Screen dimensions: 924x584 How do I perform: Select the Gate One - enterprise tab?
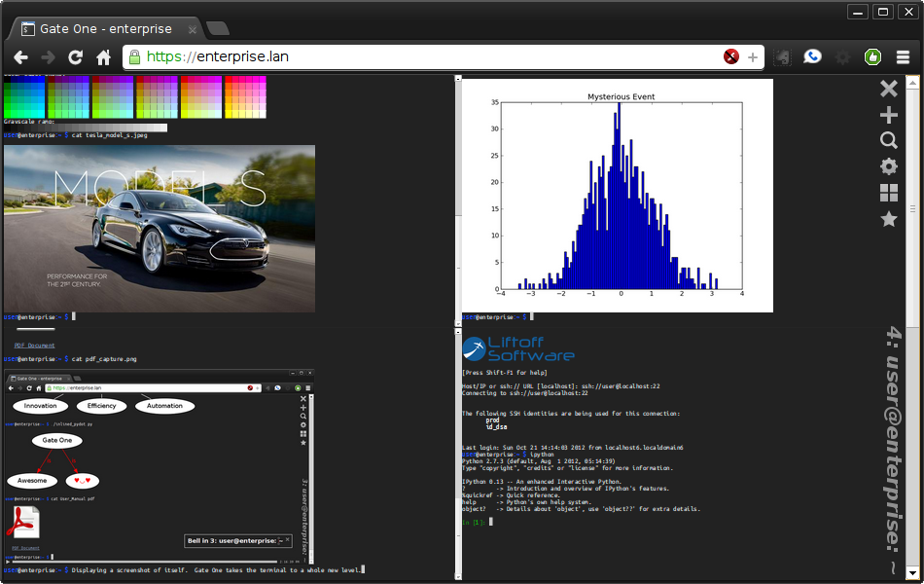(x=105, y=29)
